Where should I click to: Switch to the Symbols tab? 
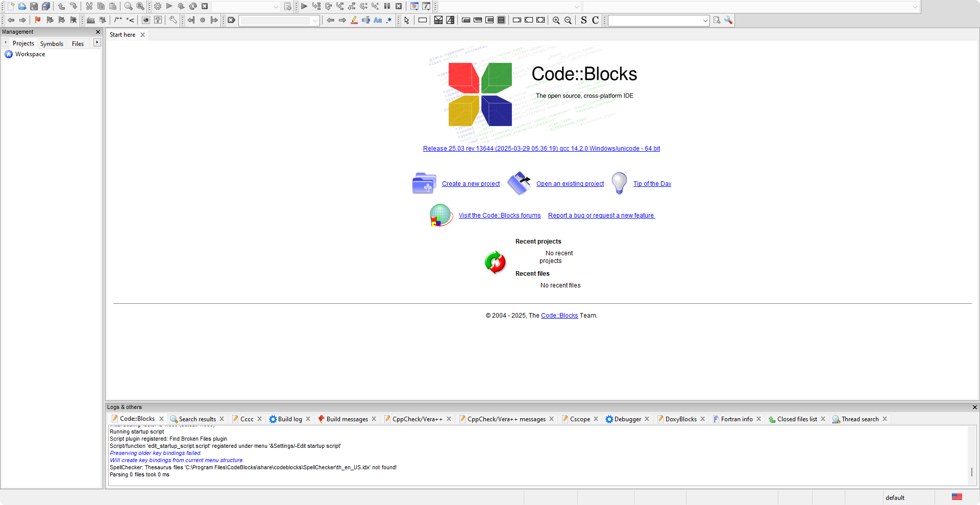52,43
